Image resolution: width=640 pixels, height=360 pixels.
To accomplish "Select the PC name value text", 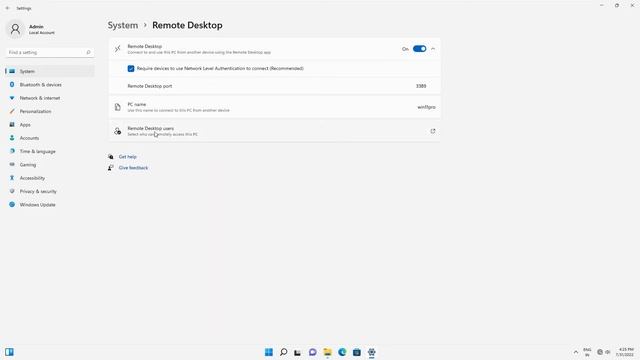I will click(x=426, y=107).
